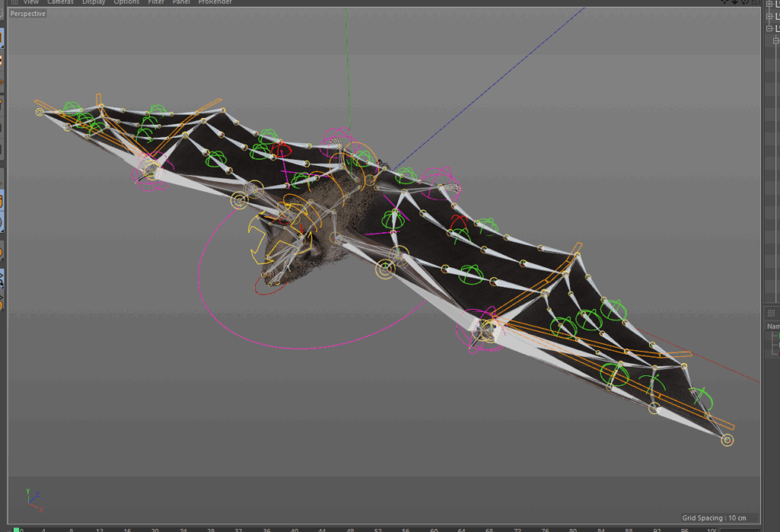Jump timeline to frame 80

coord(573,530)
